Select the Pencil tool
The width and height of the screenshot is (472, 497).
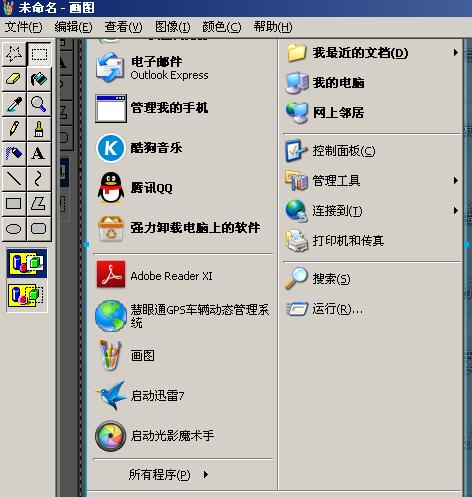point(14,129)
